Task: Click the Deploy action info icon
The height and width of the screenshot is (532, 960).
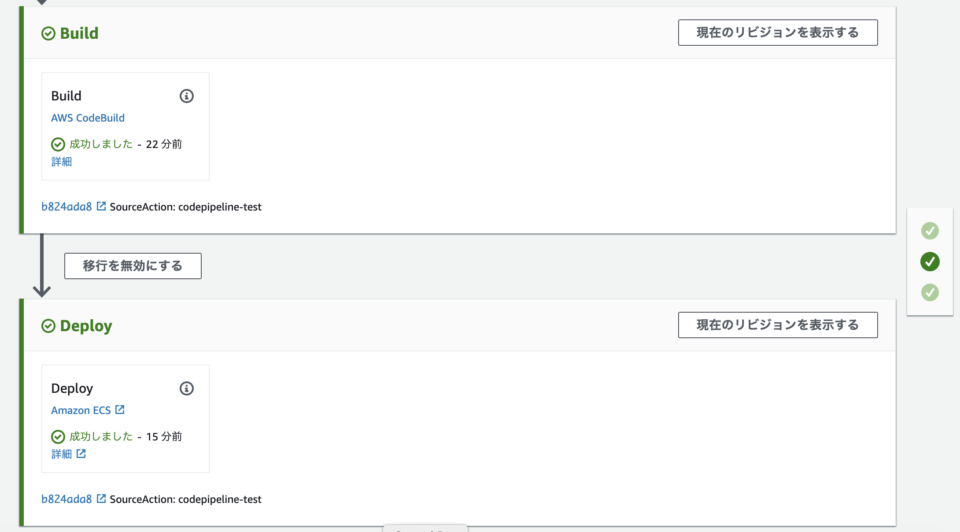Action: tap(186, 388)
